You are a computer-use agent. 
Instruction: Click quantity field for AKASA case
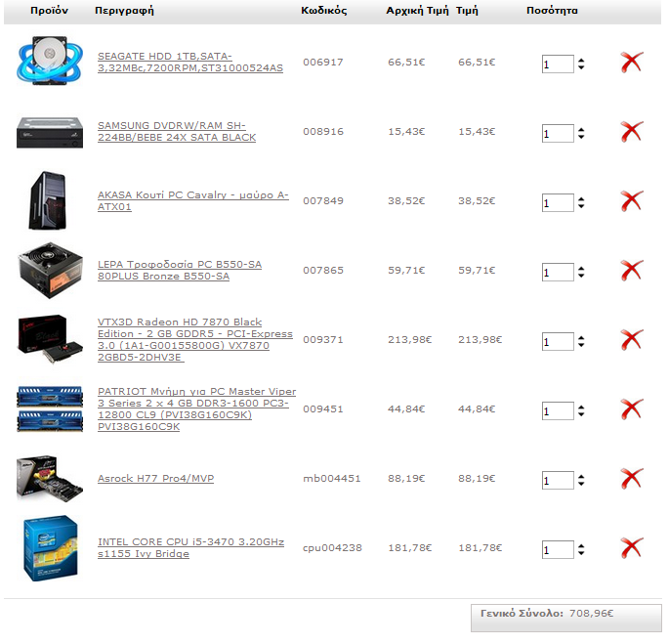(558, 203)
